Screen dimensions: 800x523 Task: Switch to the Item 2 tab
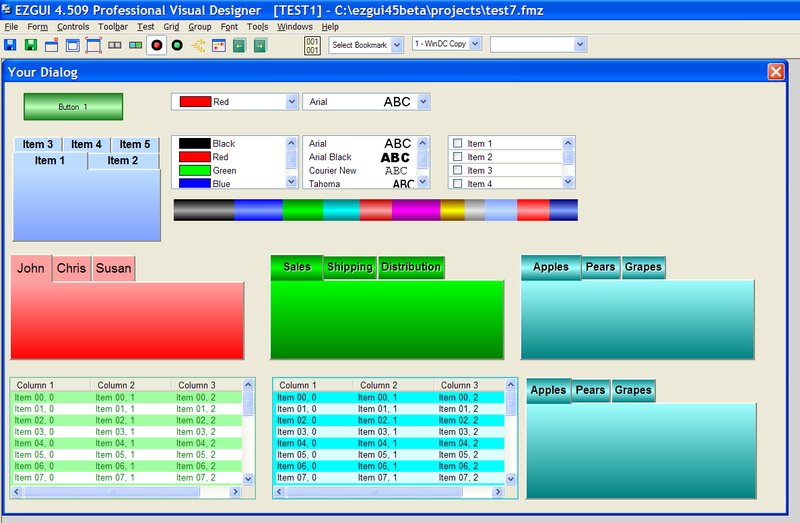tap(122, 160)
